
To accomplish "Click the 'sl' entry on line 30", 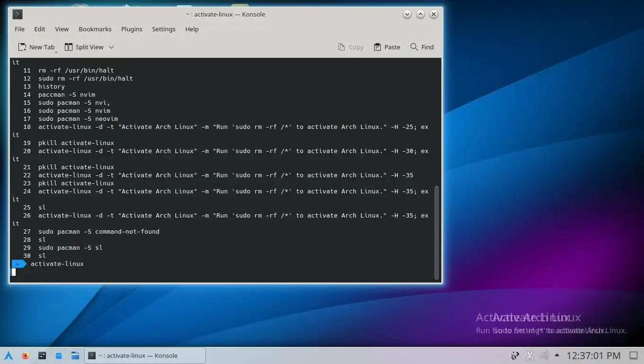I will pos(42,255).
